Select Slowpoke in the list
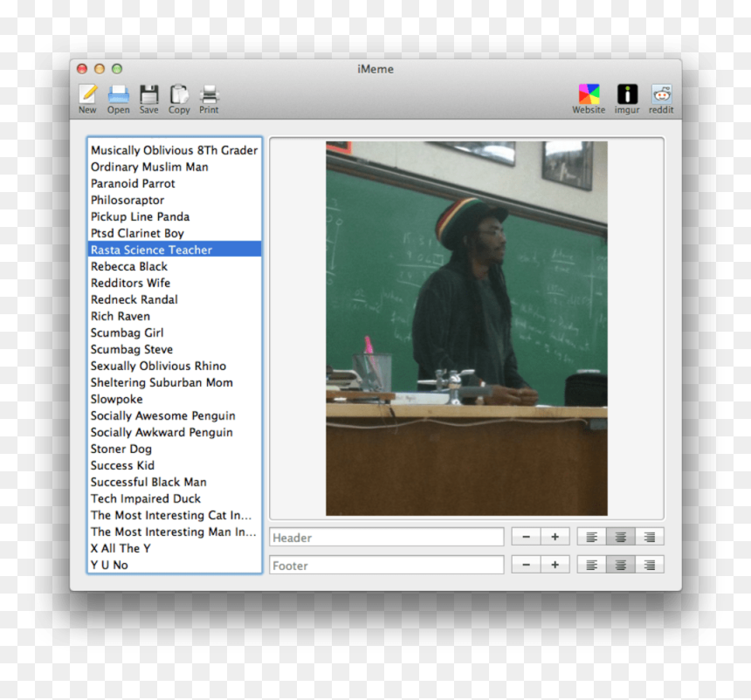751x700 pixels. (175, 399)
